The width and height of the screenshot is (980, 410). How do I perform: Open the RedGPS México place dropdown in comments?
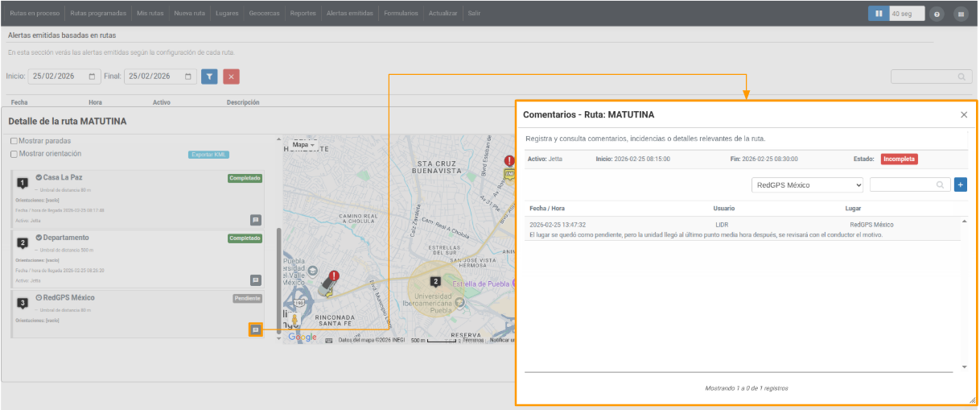(808, 184)
